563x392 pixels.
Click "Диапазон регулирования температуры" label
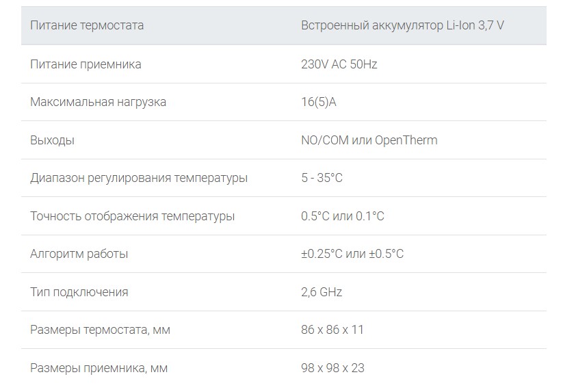(139, 178)
